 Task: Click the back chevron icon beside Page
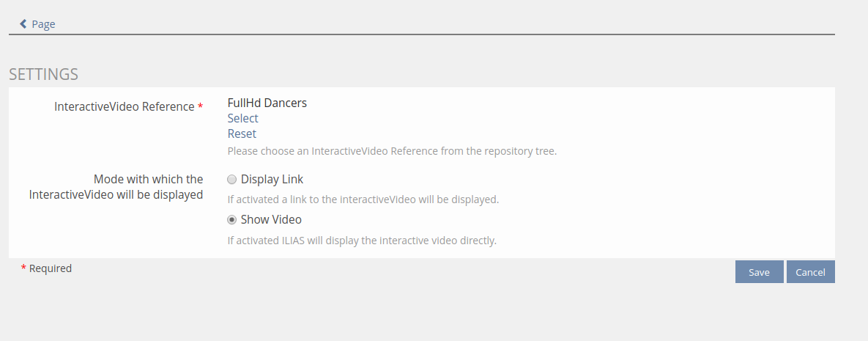click(x=23, y=24)
